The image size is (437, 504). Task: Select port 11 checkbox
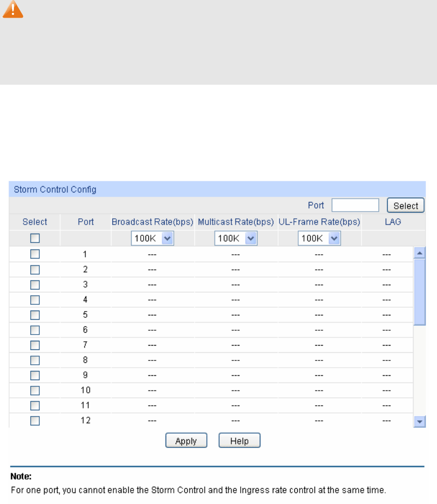pos(35,405)
